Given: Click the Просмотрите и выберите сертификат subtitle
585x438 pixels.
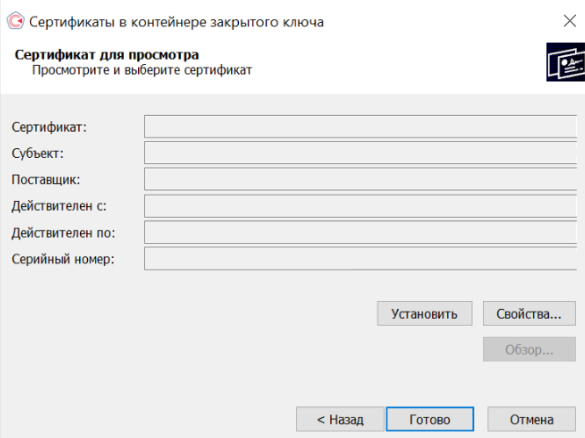Looking at the screenshot, I should (x=142, y=70).
